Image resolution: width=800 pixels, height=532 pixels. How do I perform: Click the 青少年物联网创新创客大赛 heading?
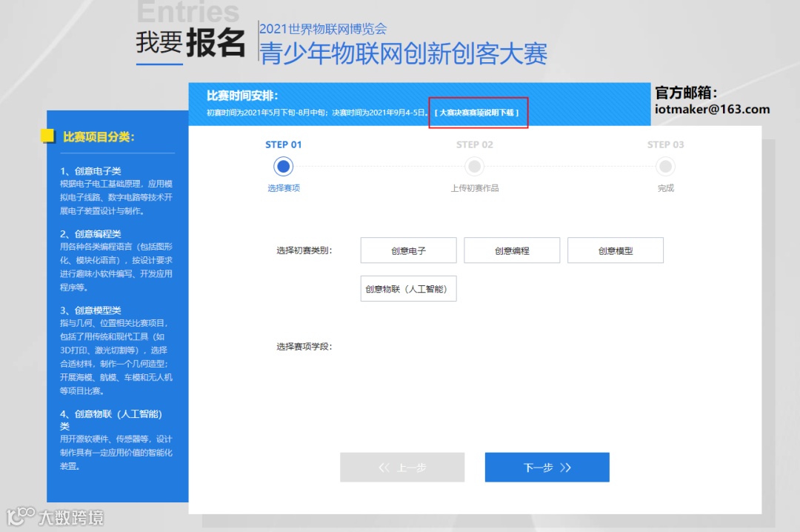point(403,53)
